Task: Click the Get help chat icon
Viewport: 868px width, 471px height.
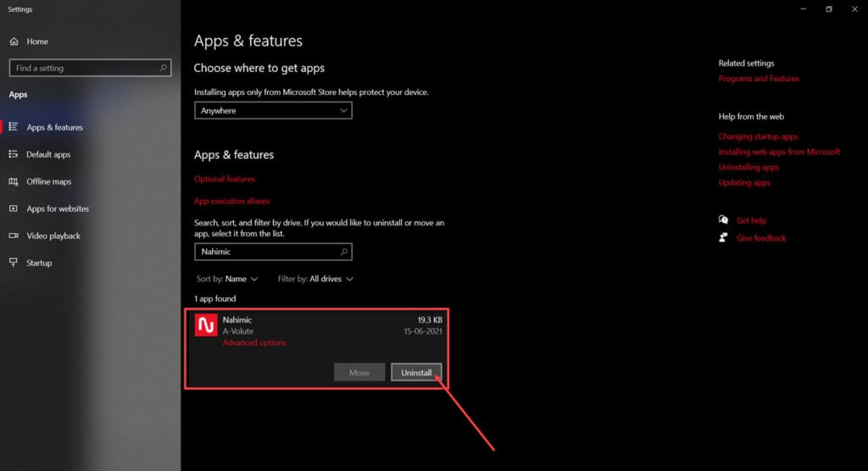Action: [x=724, y=219]
